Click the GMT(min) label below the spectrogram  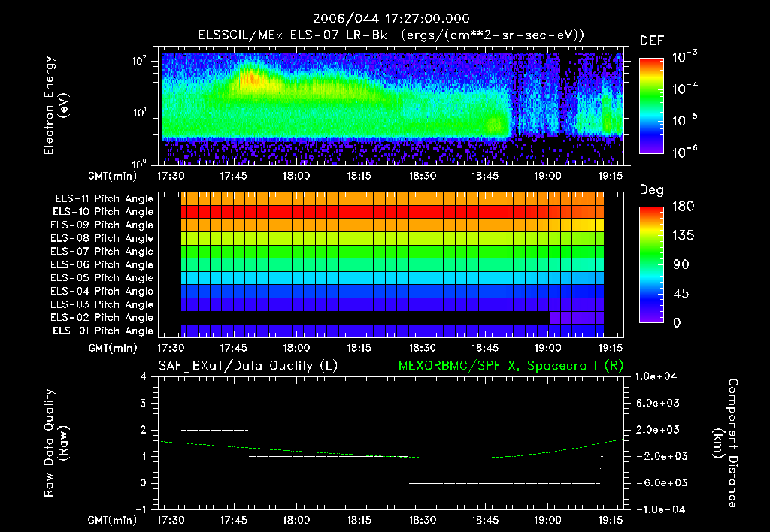point(112,176)
